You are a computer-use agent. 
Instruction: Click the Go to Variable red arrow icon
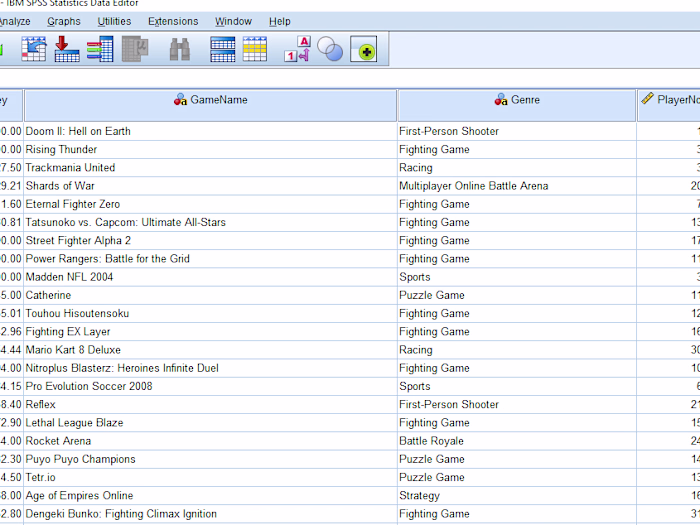[67, 49]
